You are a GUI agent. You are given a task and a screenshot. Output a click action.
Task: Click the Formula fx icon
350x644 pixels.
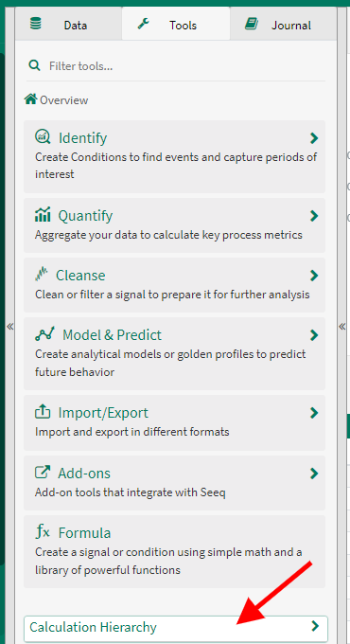(43, 532)
